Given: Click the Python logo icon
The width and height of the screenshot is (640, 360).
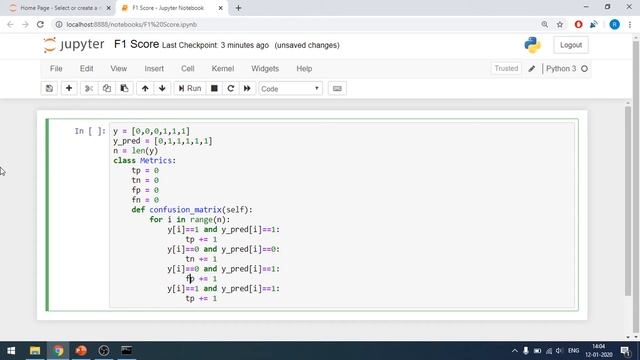Looking at the screenshot, I should [532, 45].
